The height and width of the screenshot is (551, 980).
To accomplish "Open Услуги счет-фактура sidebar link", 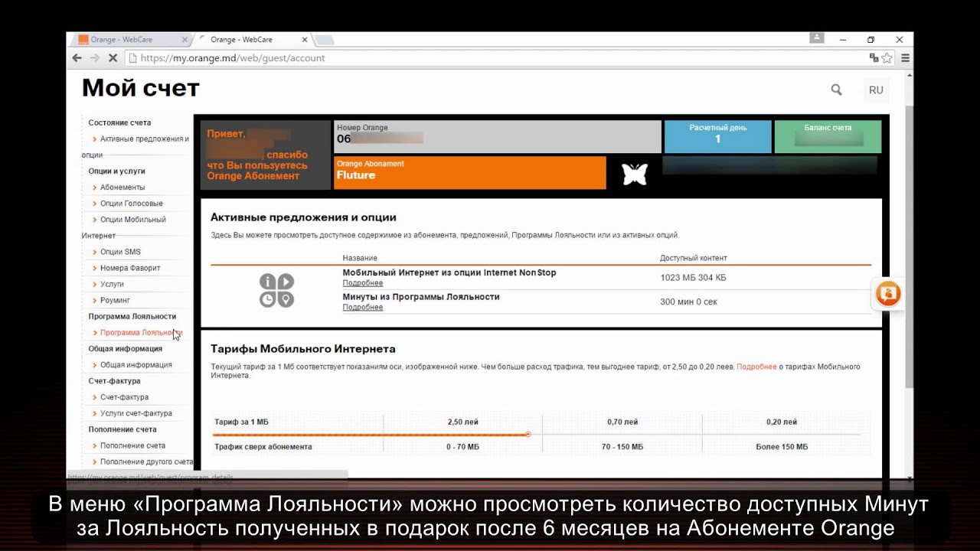I will pyautogui.click(x=136, y=413).
